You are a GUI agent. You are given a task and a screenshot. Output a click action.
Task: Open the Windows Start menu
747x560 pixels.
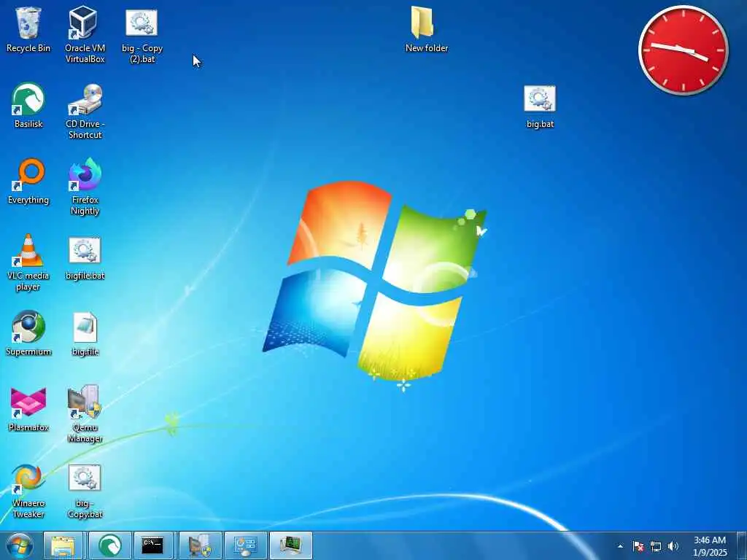click(x=20, y=545)
